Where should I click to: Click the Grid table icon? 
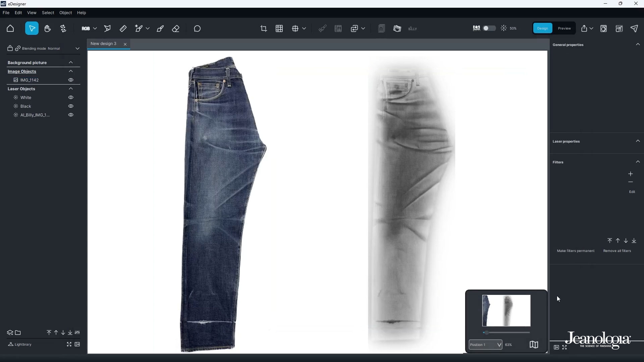[279, 29]
